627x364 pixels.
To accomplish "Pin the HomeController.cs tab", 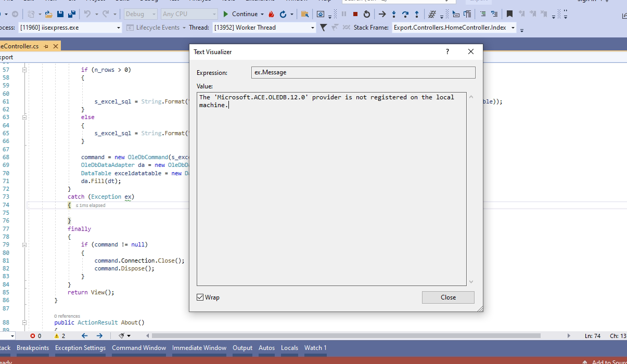I will point(46,46).
